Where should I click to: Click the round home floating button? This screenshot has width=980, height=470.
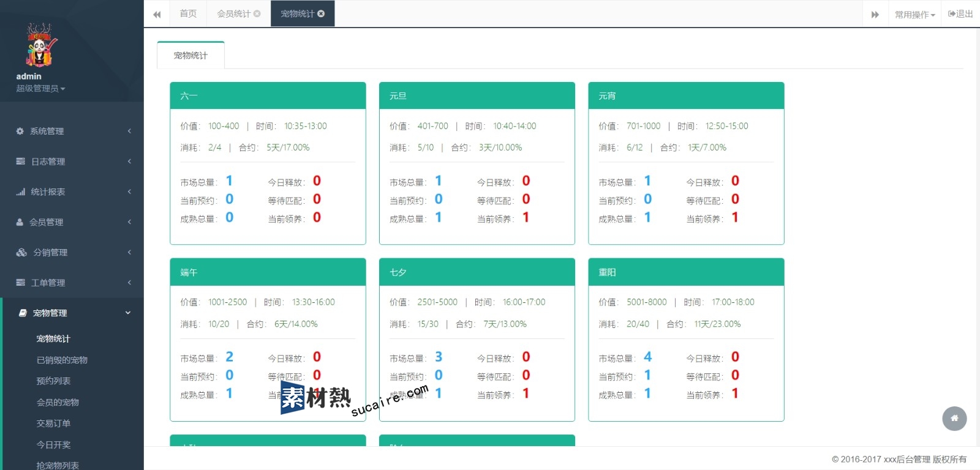[954, 419]
